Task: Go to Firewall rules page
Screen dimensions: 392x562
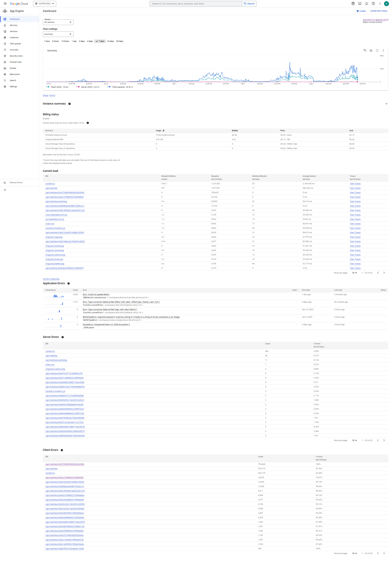Action: pyautogui.click(x=15, y=62)
